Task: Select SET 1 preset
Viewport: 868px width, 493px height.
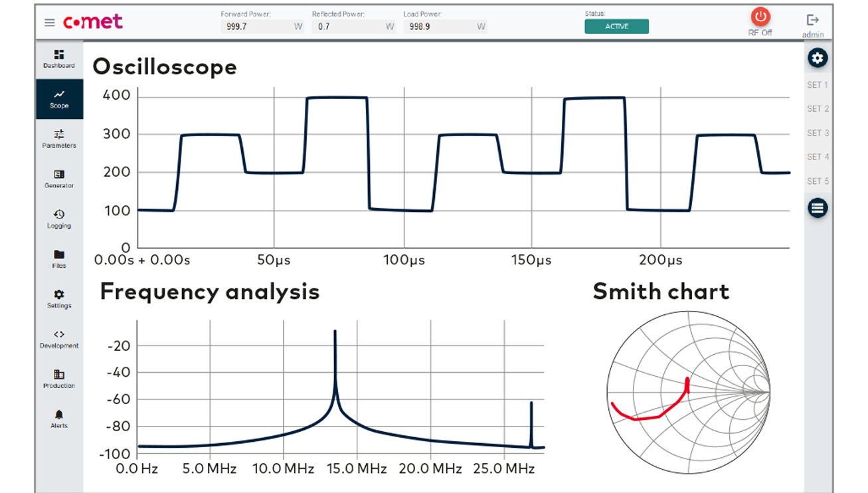Action: pos(818,85)
